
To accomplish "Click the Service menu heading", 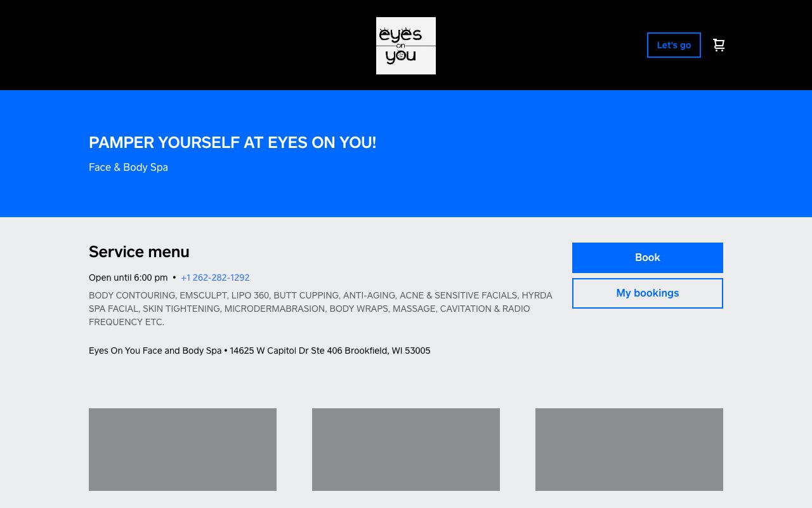I will 139,252.
